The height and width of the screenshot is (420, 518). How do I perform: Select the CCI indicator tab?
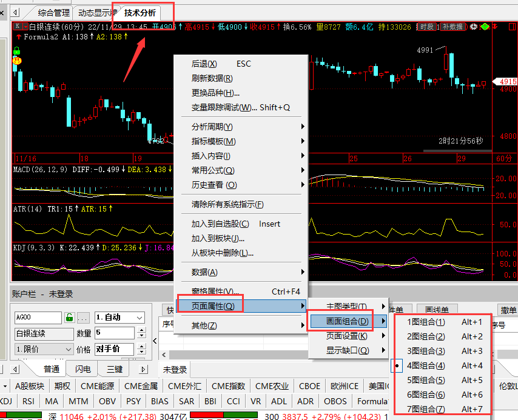(x=234, y=401)
